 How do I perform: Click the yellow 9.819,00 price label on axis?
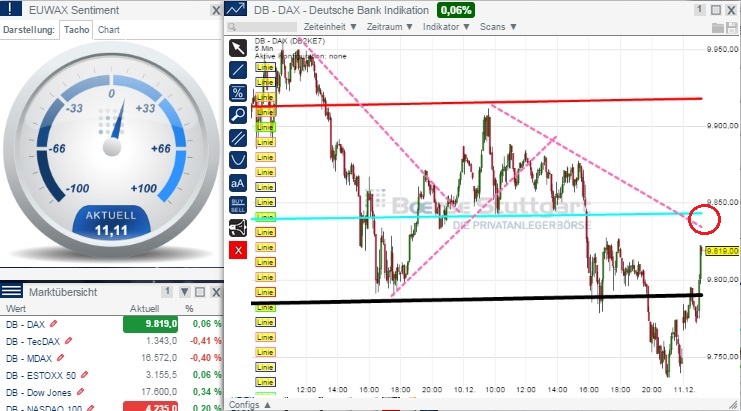tap(722, 251)
